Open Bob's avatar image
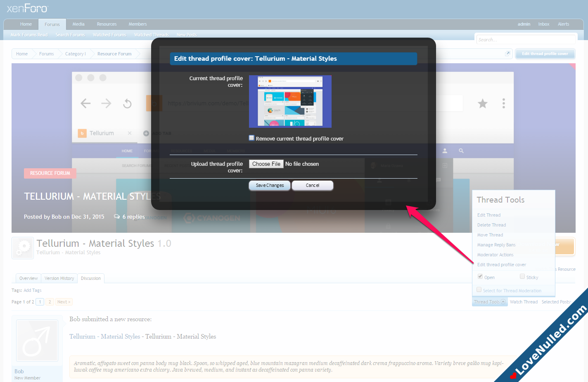The width and height of the screenshot is (588, 382). tap(37, 341)
